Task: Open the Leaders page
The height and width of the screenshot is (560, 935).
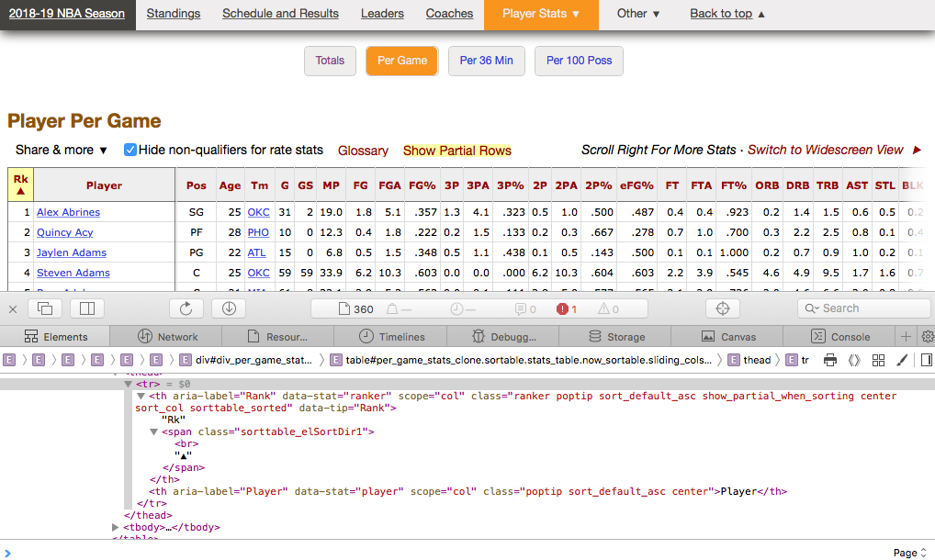Action: [x=382, y=14]
